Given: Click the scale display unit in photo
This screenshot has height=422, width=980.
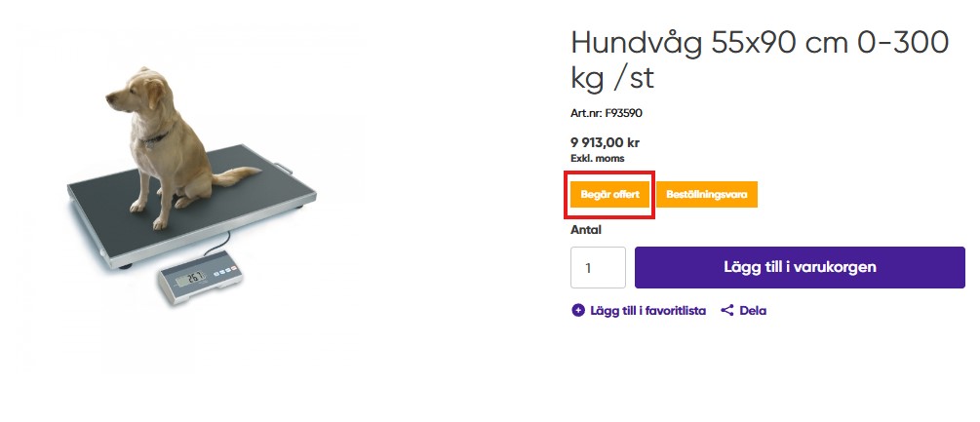Looking at the screenshot, I should click(201, 280).
